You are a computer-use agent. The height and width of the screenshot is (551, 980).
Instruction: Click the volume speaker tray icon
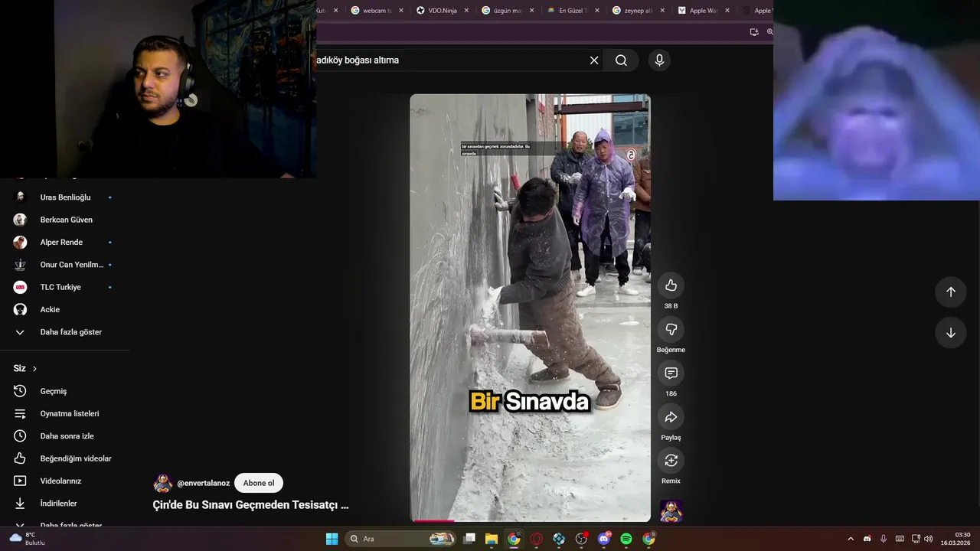pos(929,539)
